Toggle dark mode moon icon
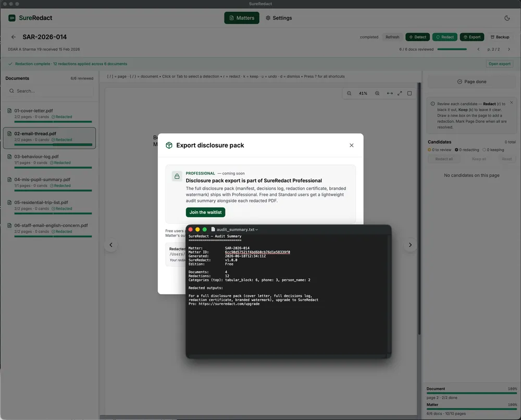 point(507,18)
